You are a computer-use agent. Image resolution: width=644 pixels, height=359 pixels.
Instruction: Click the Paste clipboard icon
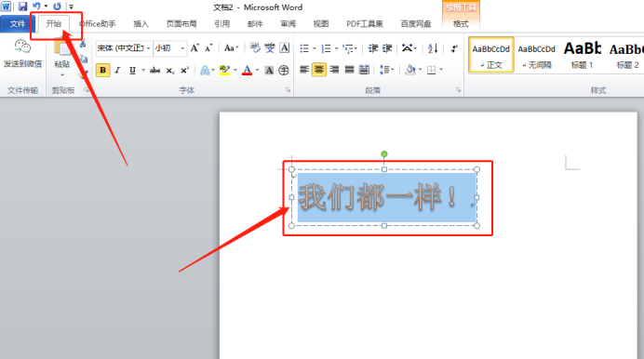pos(62,47)
